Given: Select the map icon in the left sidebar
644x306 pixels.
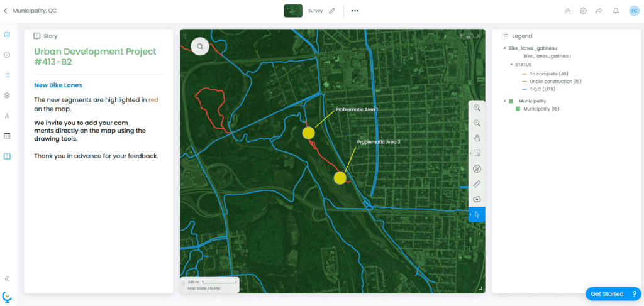Looking at the screenshot, I should pyautogui.click(x=7, y=35).
